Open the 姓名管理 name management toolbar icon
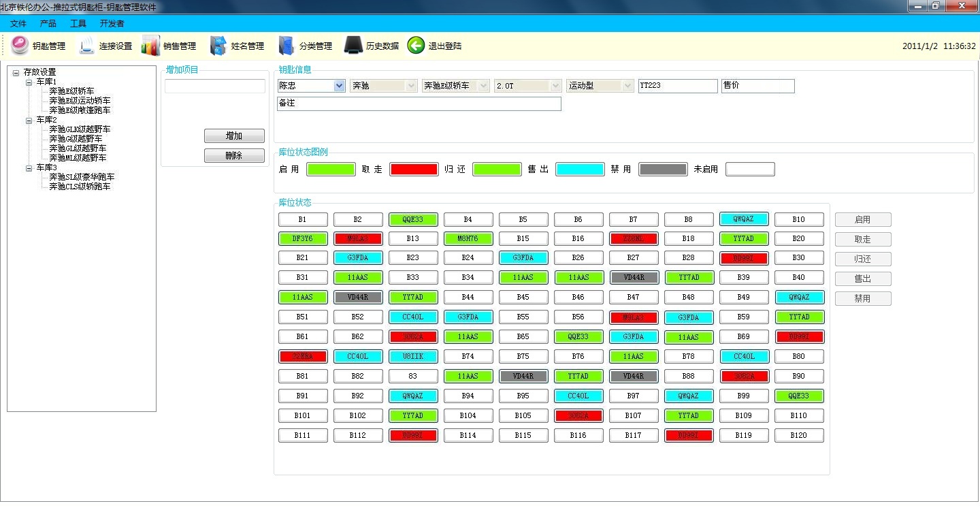This screenshot has height=508, width=980. 218,46
